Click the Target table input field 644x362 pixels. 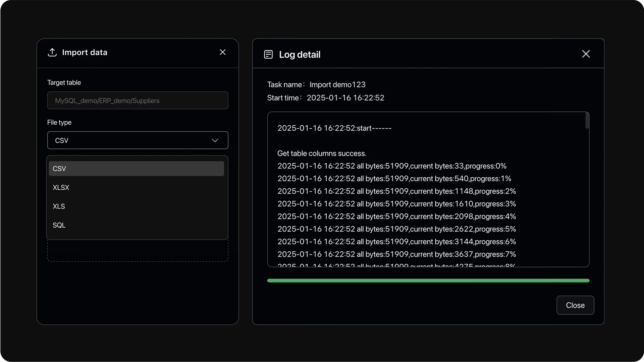point(138,101)
